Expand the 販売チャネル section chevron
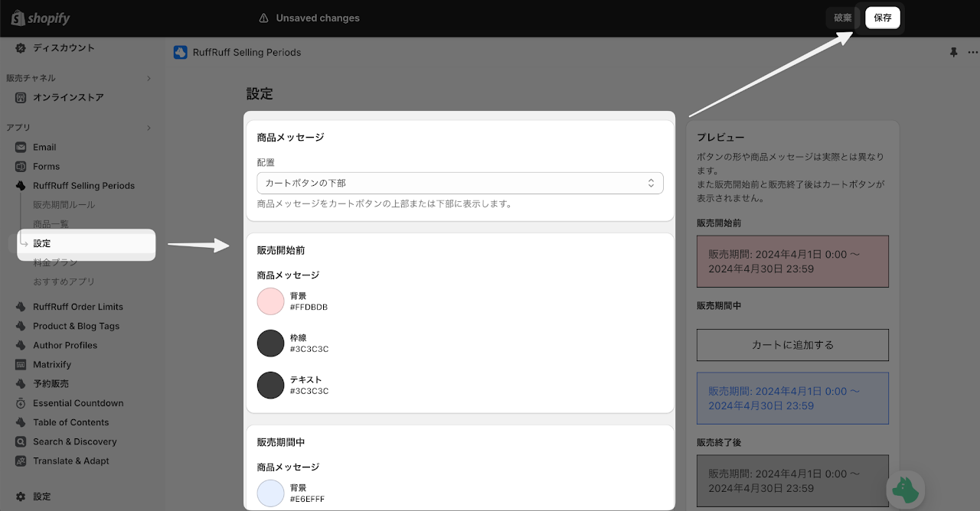The height and width of the screenshot is (511, 980). pos(149,78)
